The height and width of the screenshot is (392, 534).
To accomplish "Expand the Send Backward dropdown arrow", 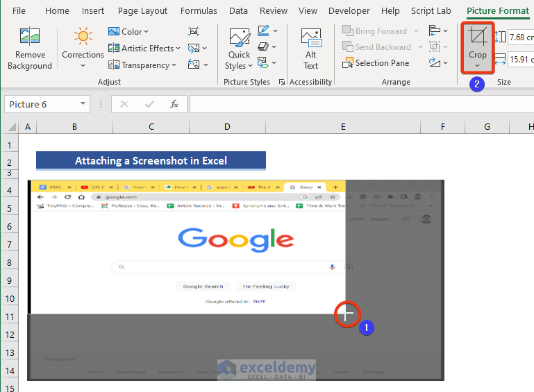I will pos(420,47).
